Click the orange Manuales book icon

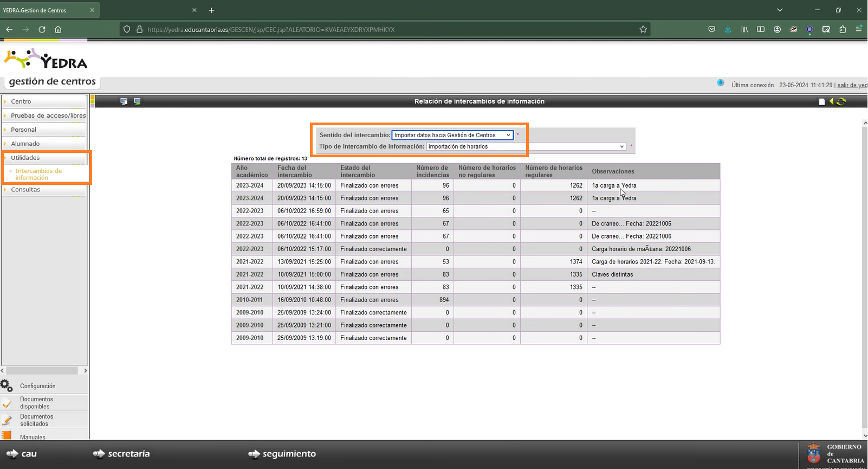7,435
